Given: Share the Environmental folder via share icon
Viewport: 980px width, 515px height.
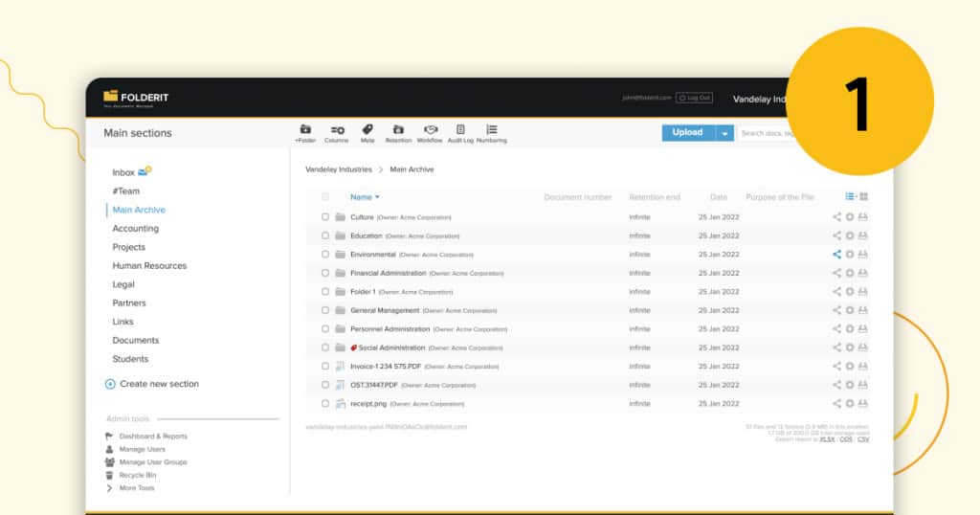Looking at the screenshot, I should click(x=836, y=255).
